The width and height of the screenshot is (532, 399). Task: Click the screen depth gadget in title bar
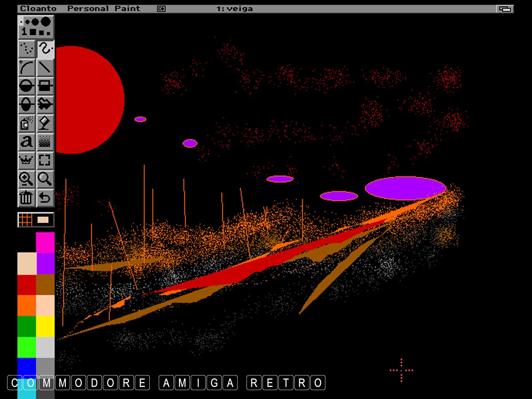click(505, 8)
